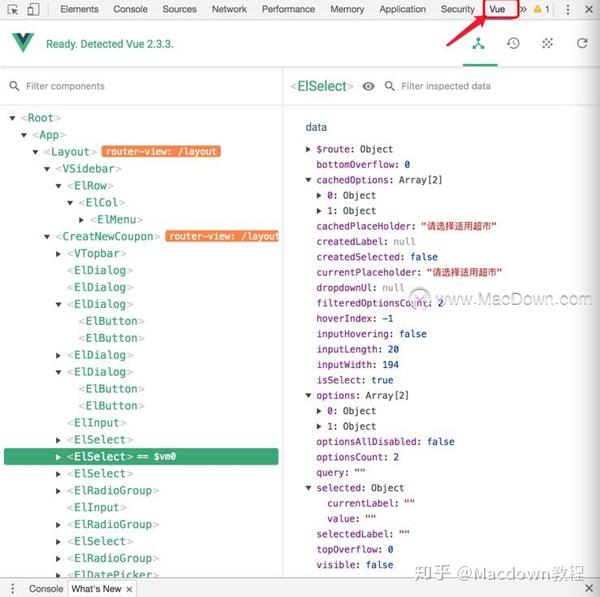
Task: Click the Vue devtools refresh icon
Action: pyautogui.click(x=582, y=43)
